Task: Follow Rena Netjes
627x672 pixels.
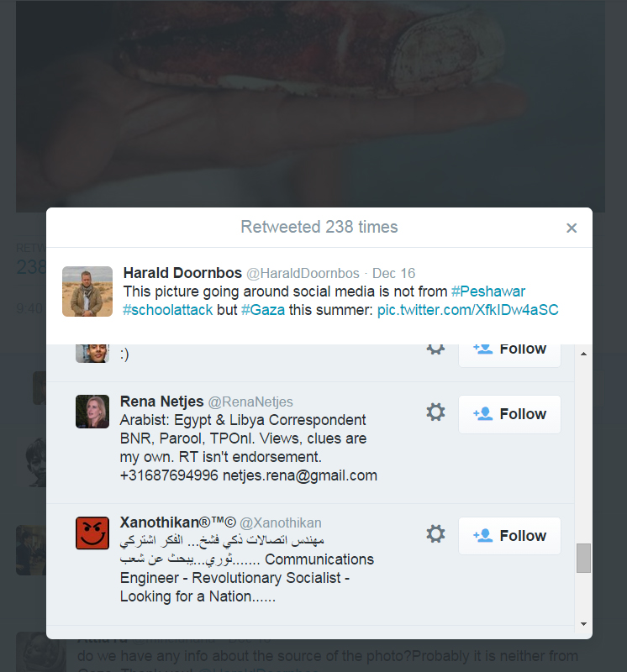Action: point(509,413)
